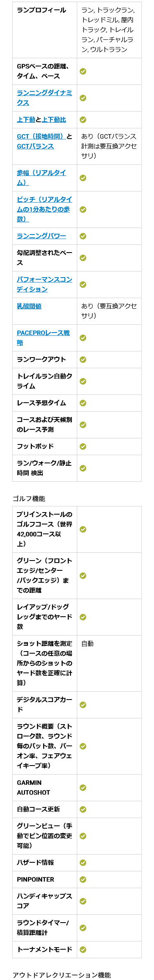Click checkmark icon for トーナメントモード

tap(83, 949)
